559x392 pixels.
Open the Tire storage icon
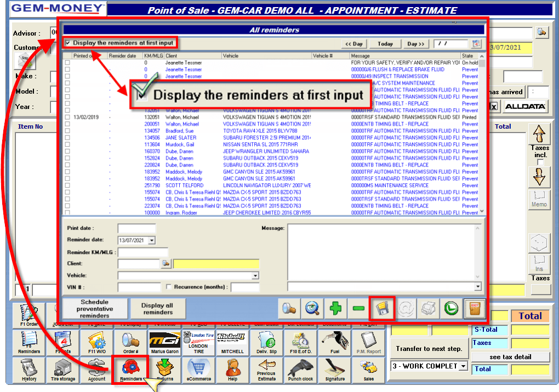point(62,370)
